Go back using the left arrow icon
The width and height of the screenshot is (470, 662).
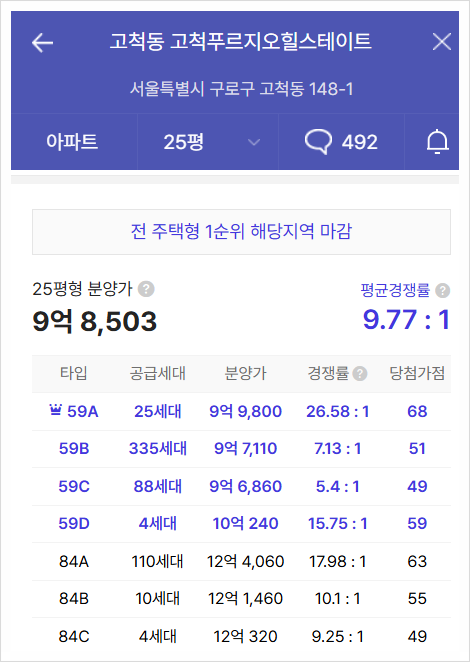pyautogui.click(x=42, y=42)
